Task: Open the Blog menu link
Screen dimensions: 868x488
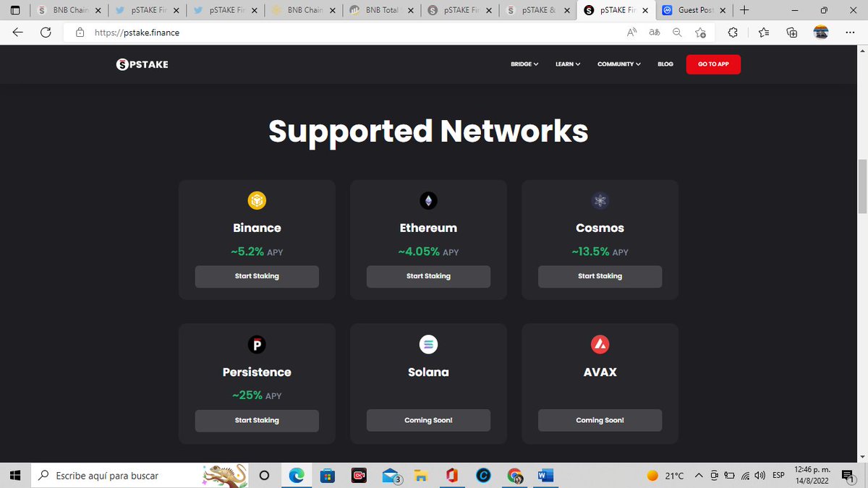Action: pyautogui.click(x=665, y=64)
